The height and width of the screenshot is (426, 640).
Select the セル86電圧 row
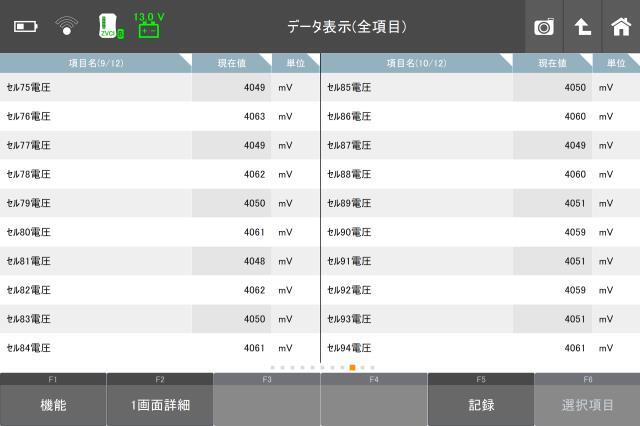[480, 116]
